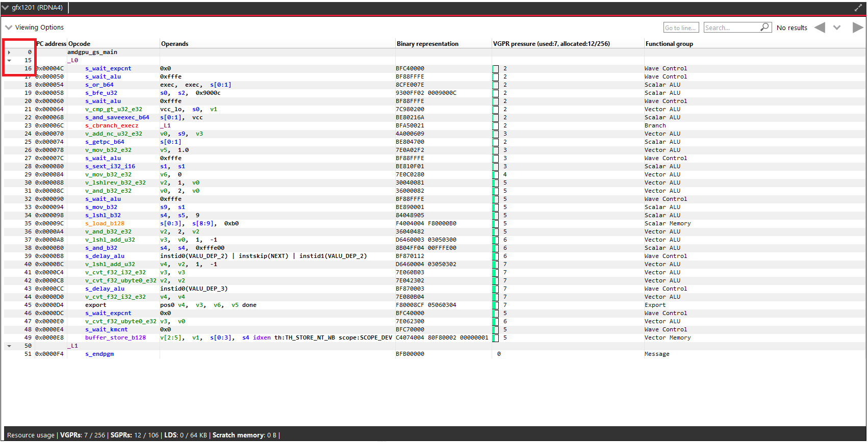Select the buffer_store_b128 opcode row
The width and height of the screenshot is (868, 442).
point(115,338)
